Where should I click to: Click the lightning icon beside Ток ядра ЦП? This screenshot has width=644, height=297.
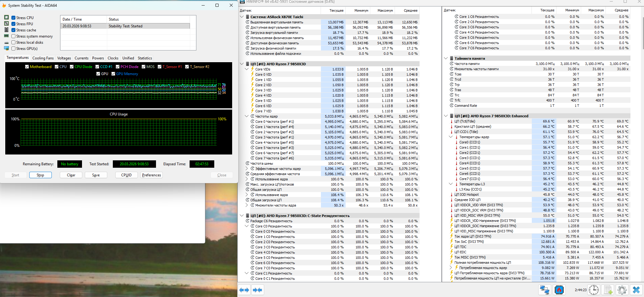(x=451, y=236)
